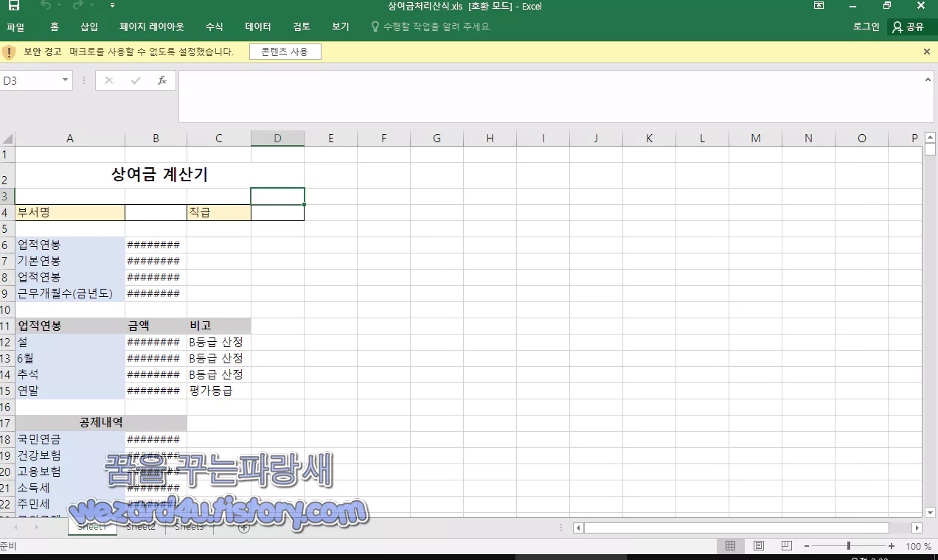The height and width of the screenshot is (560, 938).
Task: Click the 상여금 계산기 title cell
Action: click(159, 175)
